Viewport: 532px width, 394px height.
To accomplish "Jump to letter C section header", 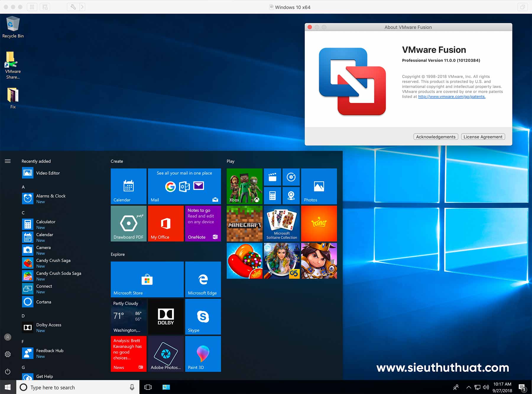I will coord(23,213).
